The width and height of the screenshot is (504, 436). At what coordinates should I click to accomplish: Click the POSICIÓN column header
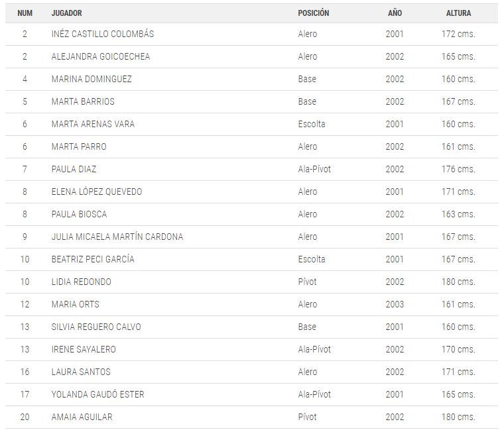314,13
